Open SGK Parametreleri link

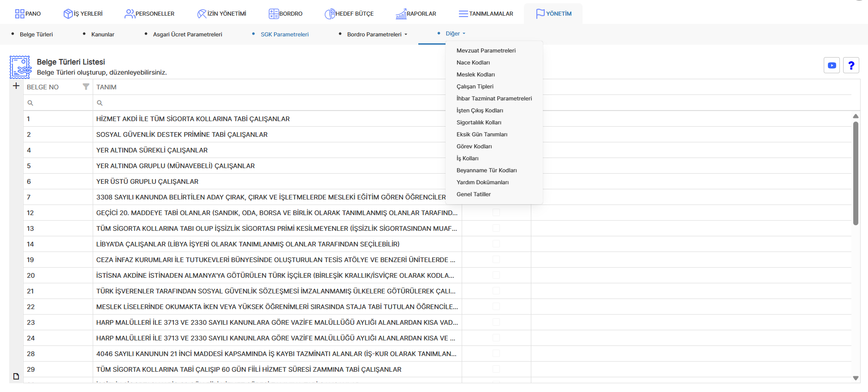tap(285, 35)
